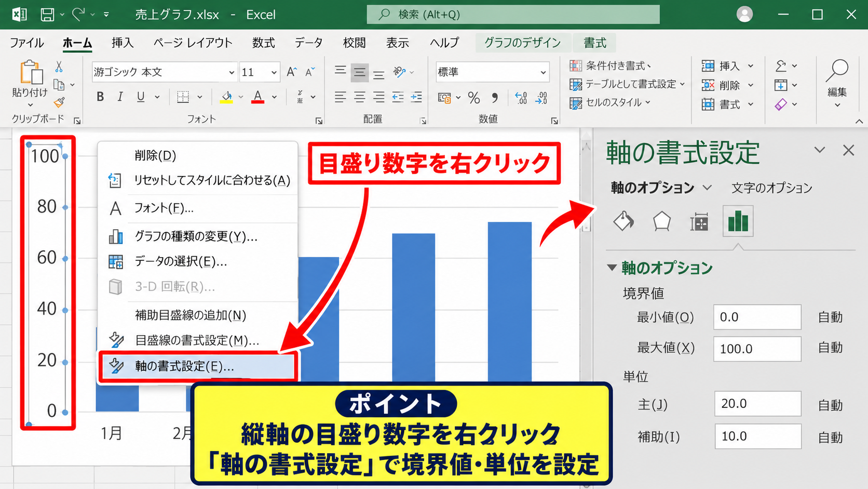868x489 pixels.
Task: Open the Effects pentagon tab
Action: click(661, 221)
